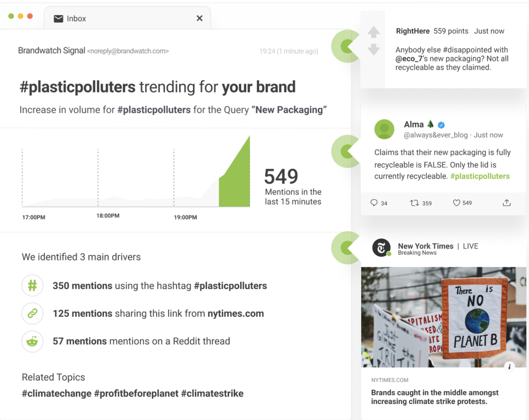The width and height of the screenshot is (529, 420).
Task: Open the image info icon on NYT photo
Action: (509, 367)
